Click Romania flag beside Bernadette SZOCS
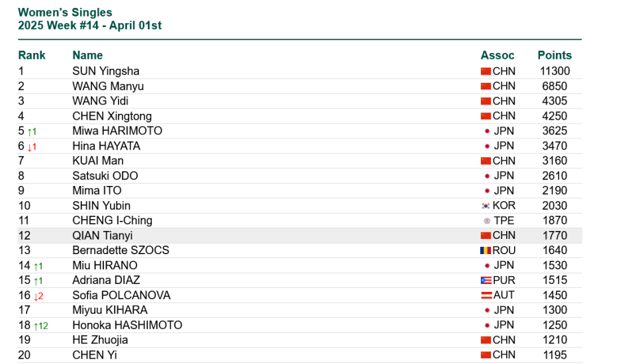Image resolution: width=636 pixels, height=364 pixels. (x=486, y=251)
